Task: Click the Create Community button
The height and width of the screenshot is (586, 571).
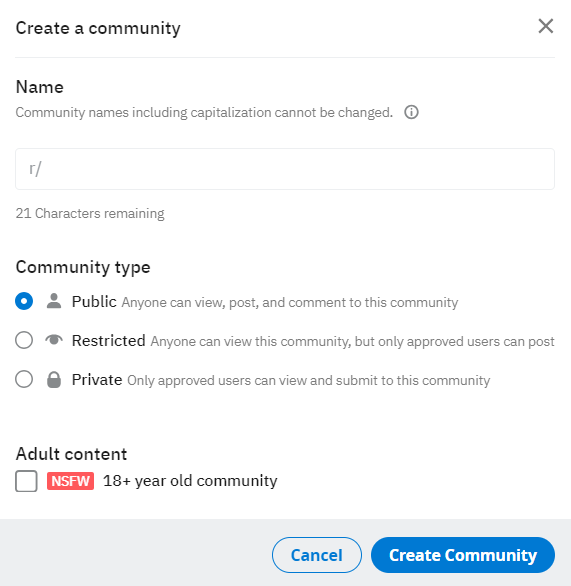Action: [x=463, y=555]
